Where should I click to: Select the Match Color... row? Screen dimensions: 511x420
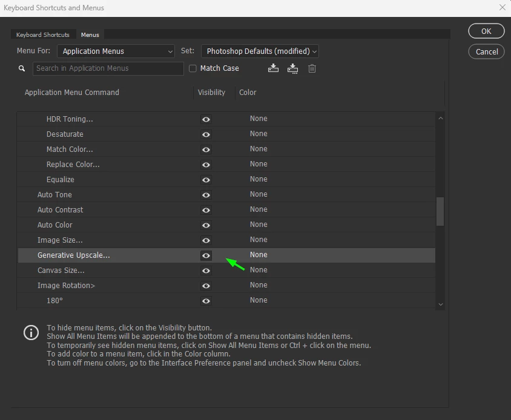(226, 149)
